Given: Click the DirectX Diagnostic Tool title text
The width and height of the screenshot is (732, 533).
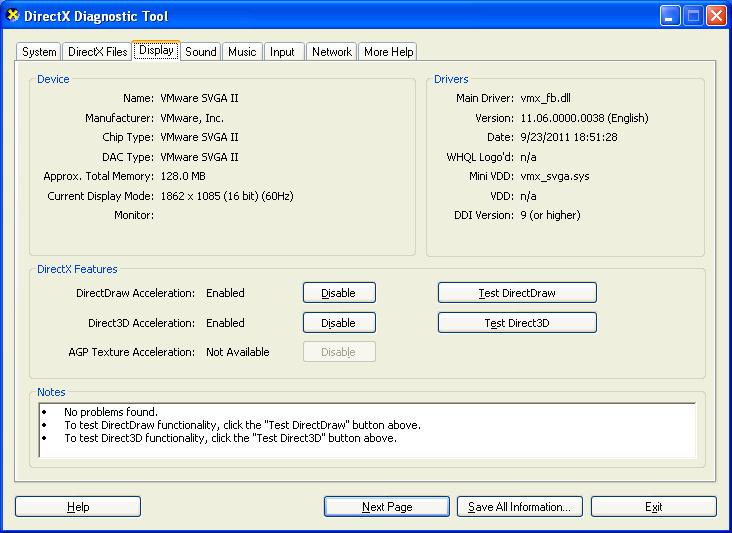Looking at the screenshot, I should pyautogui.click(x=96, y=16).
